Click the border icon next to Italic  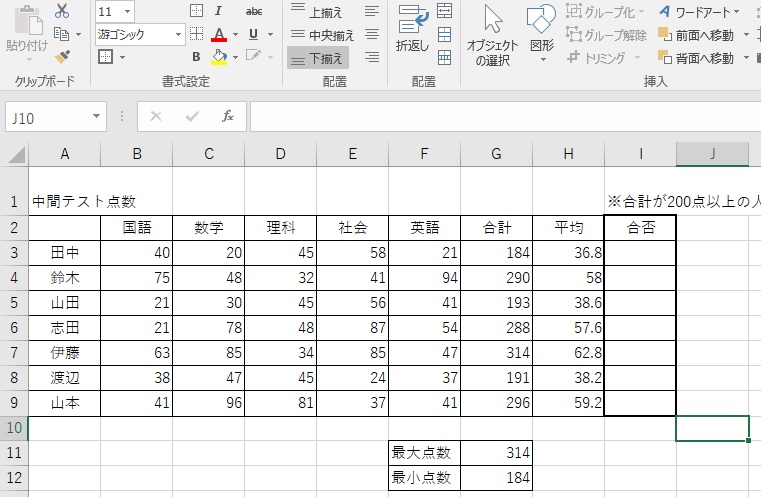196,11
